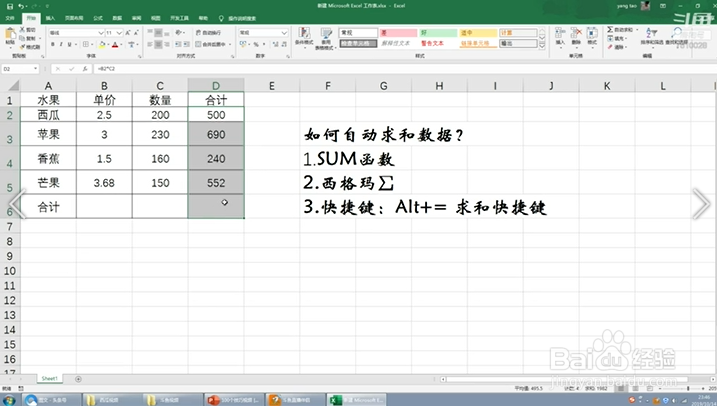Apply the red font color swatch
Screen dimensions: 717x406
click(x=115, y=44)
